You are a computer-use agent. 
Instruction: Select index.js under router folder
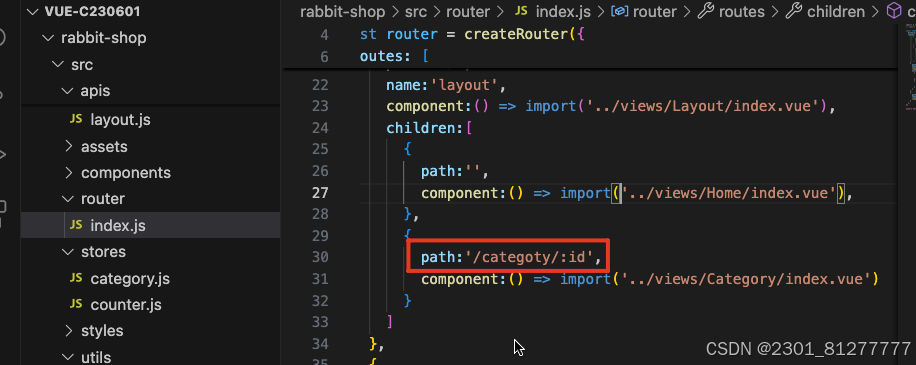[117, 225]
